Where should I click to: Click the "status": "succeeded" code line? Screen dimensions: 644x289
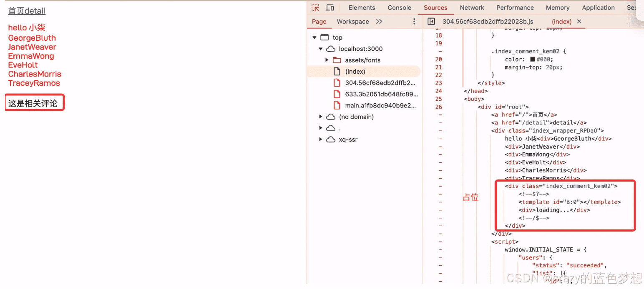tap(570, 265)
